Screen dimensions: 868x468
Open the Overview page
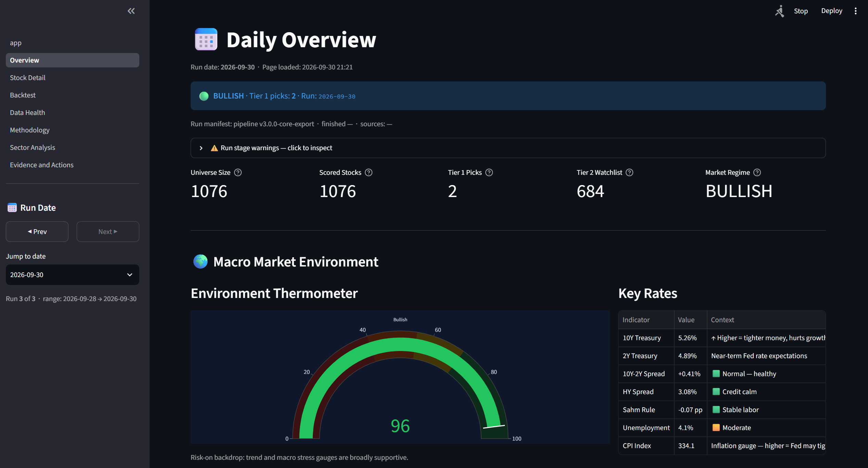(x=73, y=60)
